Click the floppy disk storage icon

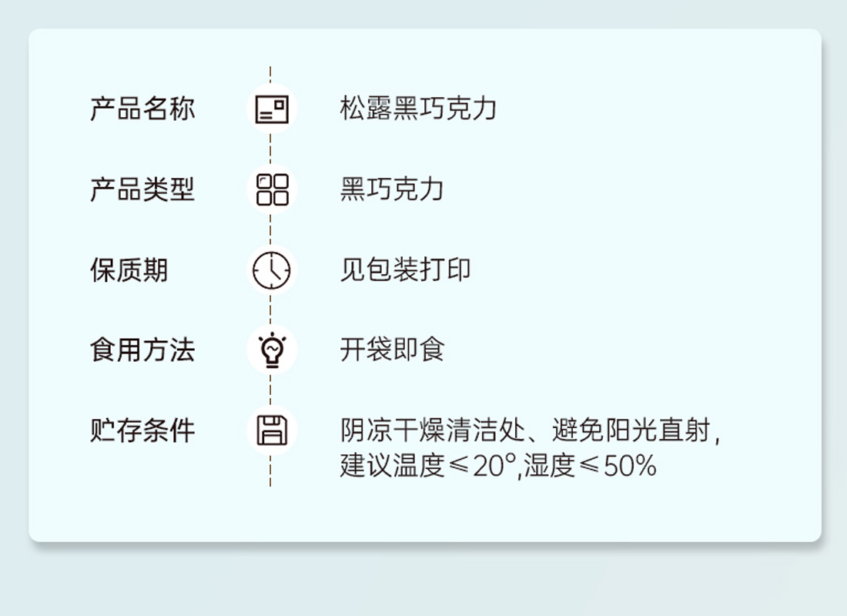click(272, 430)
